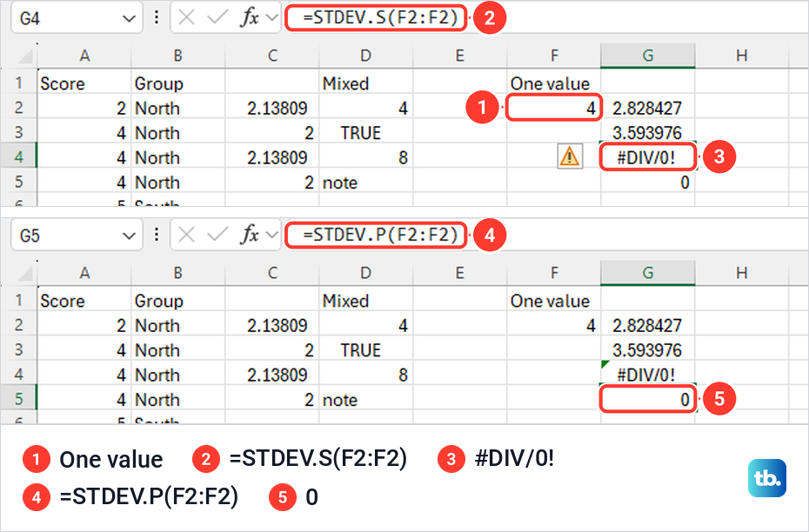Click the tb. logo badge
The width and height of the screenshot is (809, 532).
point(767,478)
